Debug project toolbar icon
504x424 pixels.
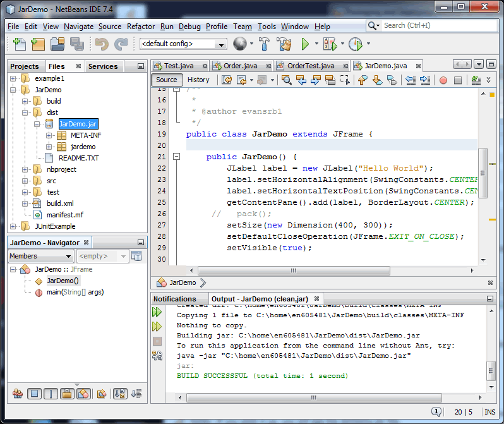click(330, 44)
